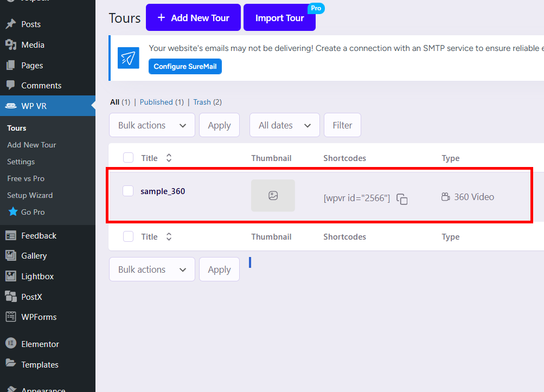Click the Templates folder icon

[x=11, y=363]
